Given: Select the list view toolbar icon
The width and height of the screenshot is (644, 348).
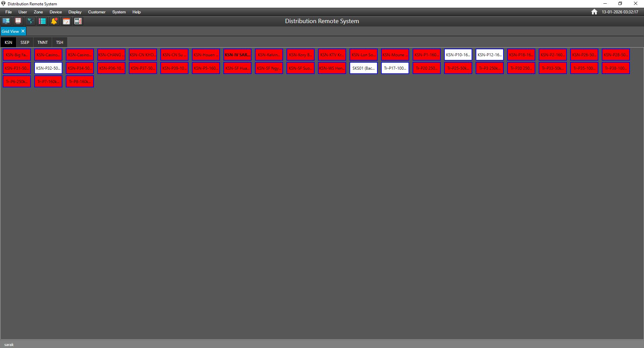Looking at the screenshot, I should point(42,21).
